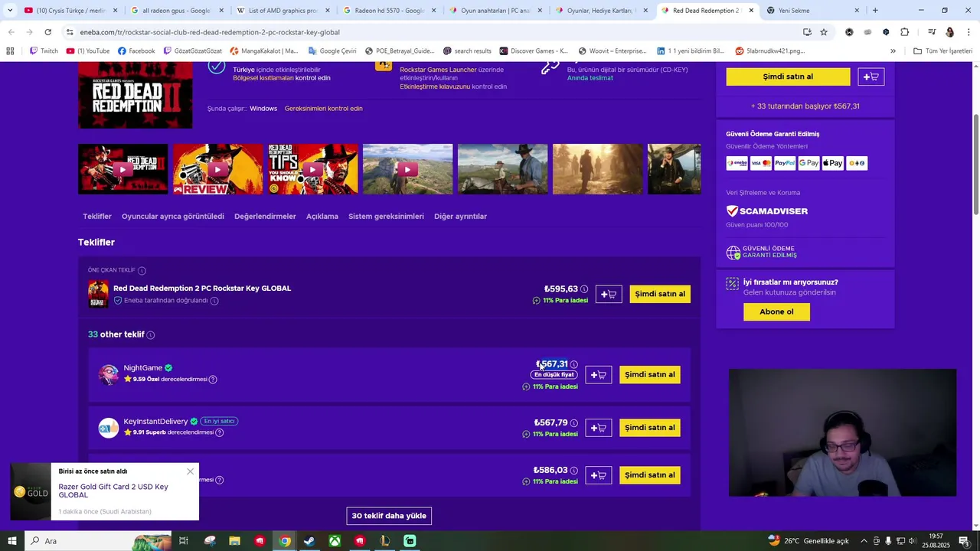
Task: Play the 'Tips you should know' video thumbnail
Action: coord(312,169)
